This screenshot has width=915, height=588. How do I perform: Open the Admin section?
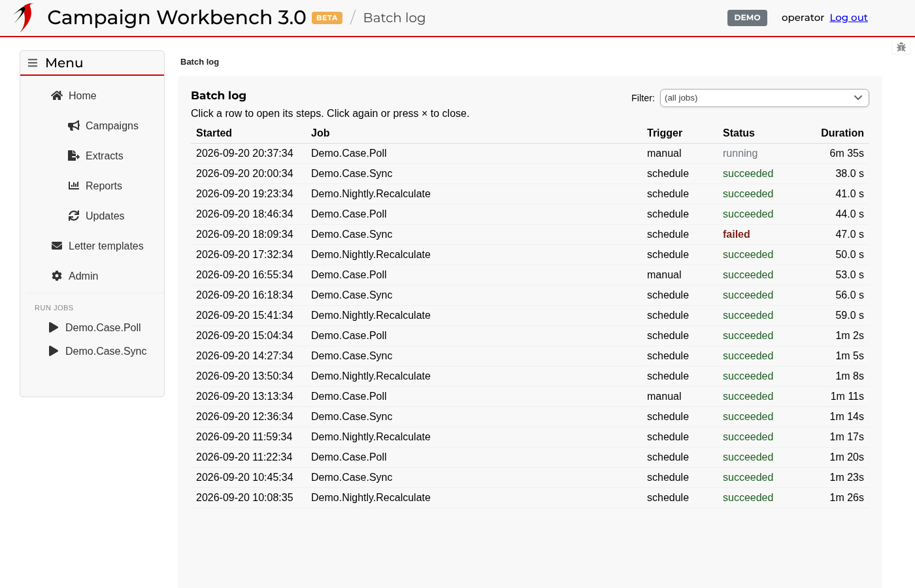[x=84, y=276]
